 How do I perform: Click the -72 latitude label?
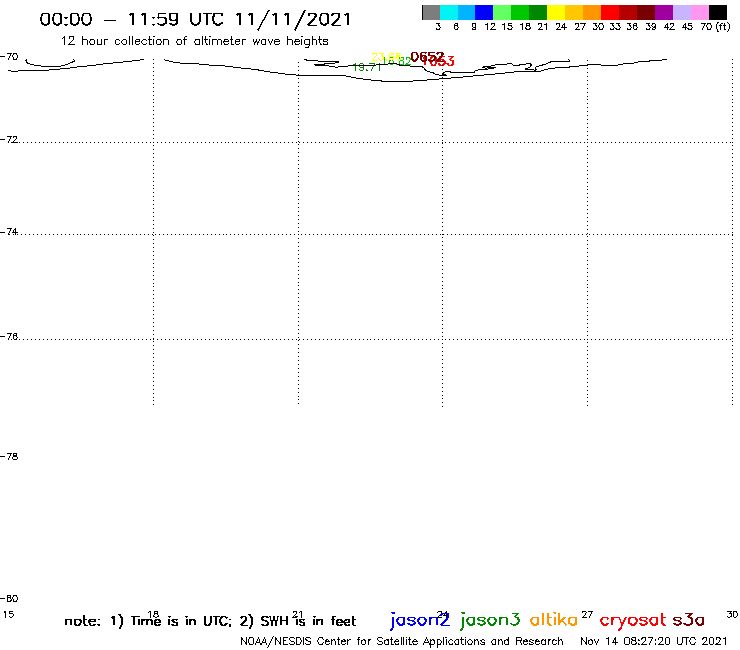[x=9, y=140]
